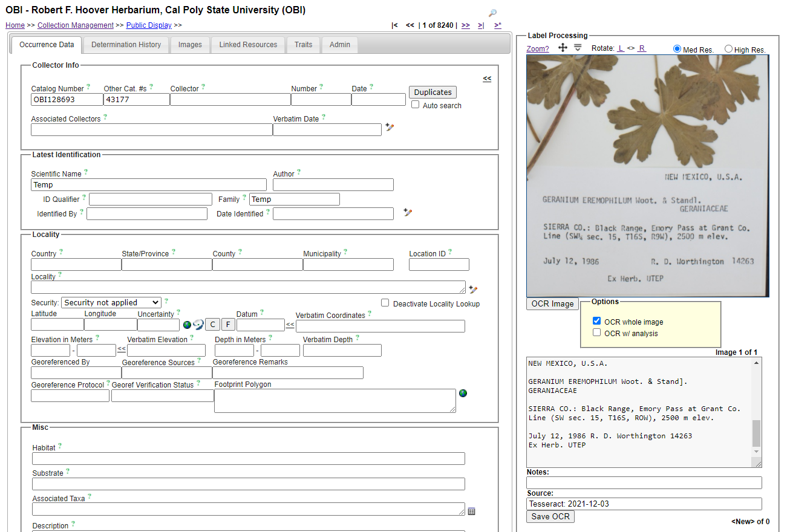Screen dimensions: 790x532
Task: Open the globe map tool next to Uncertainty
Action: point(187,325)
